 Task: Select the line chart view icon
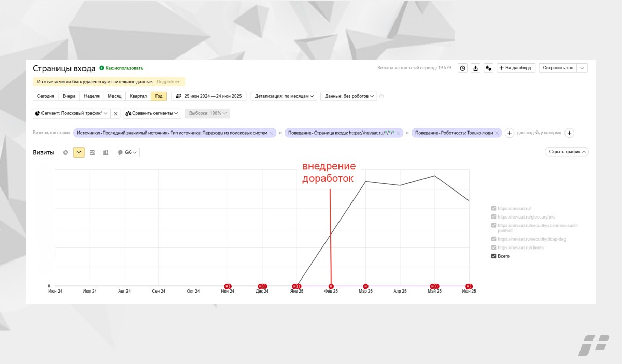pos(79,152)
